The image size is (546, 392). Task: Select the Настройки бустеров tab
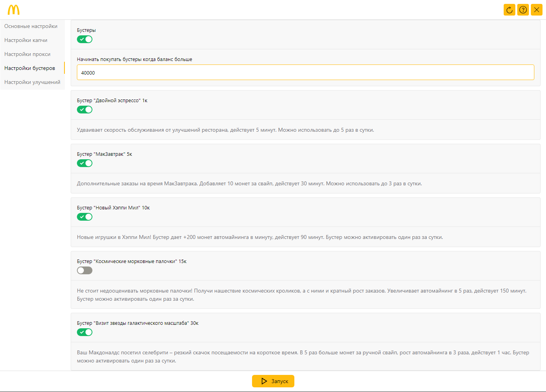point(30,68)
